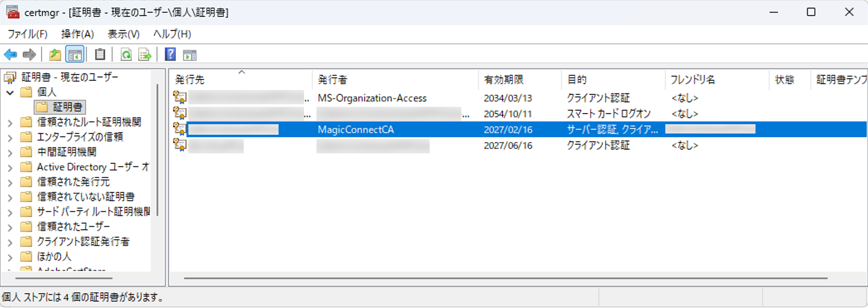Select the クライアント認証発行者 folder
The width and height of the screenshot is (868, 308).
[x=83, y=242]
